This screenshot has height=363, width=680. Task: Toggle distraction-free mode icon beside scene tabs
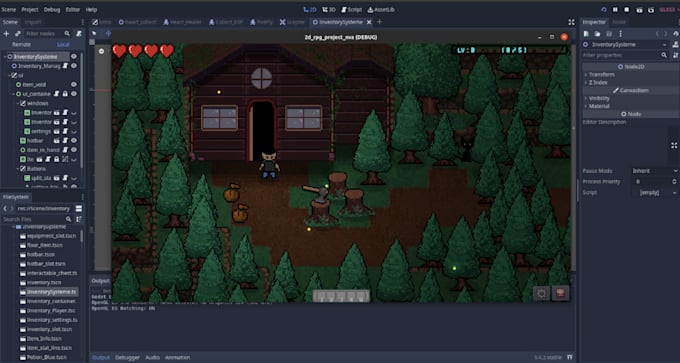click(x=571, y=22)
